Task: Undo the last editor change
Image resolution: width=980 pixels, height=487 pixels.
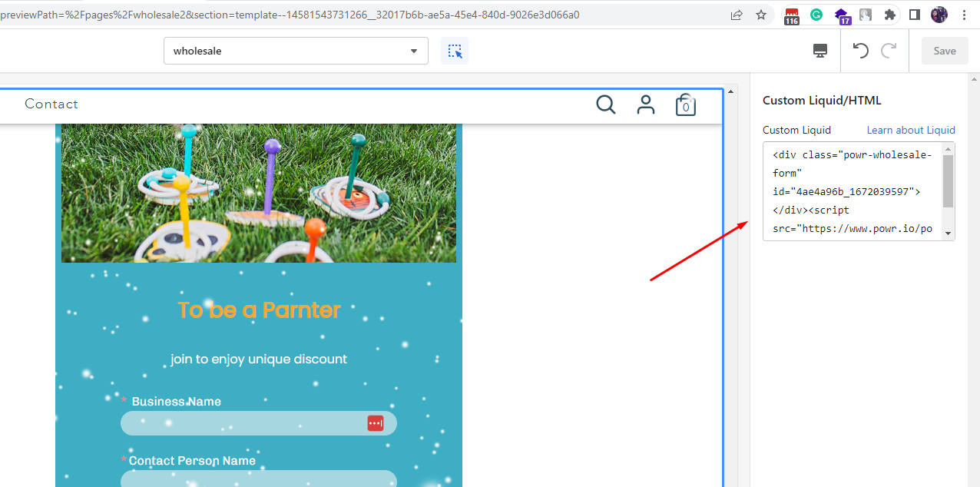Action: (x=861, y=51)
